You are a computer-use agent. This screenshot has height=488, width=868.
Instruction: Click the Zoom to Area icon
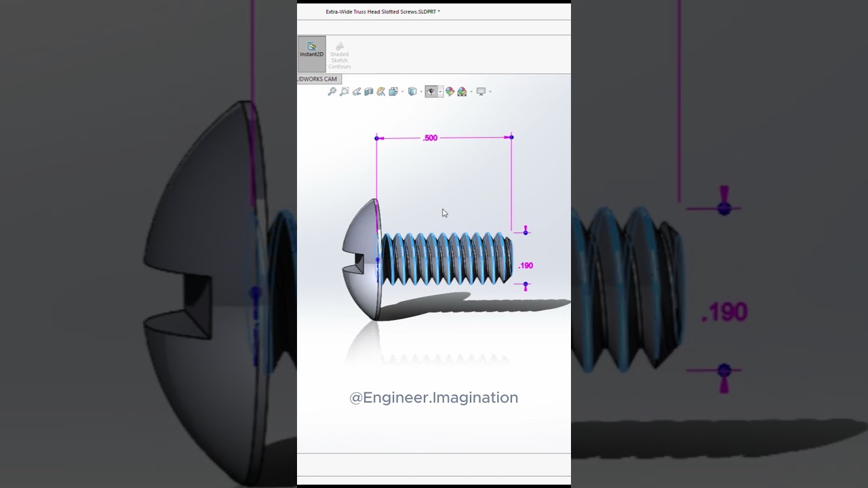[344, 91]
